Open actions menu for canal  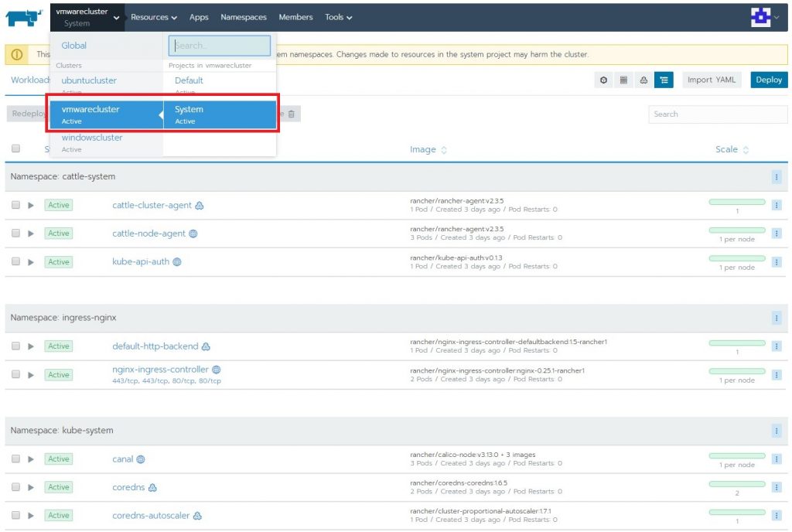coord(777,459)
